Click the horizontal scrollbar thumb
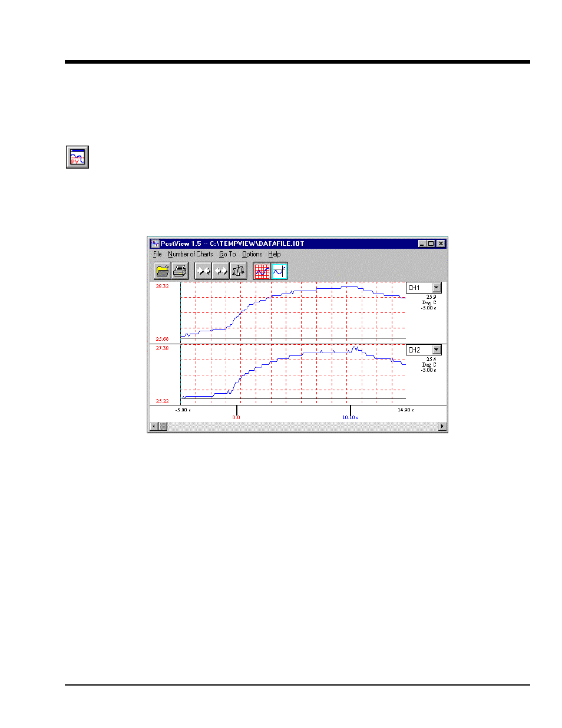The width and height of the screenshot is (562, 728). pos(163,427)
